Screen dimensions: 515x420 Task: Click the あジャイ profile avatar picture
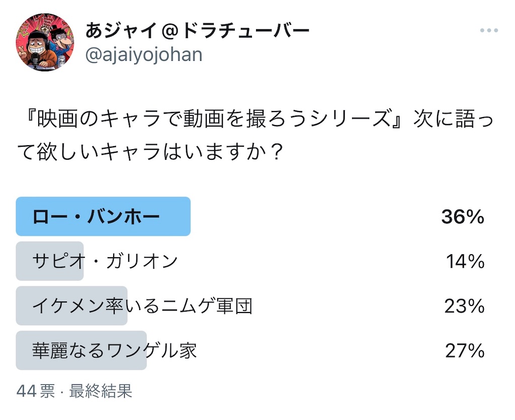(x=45, y=42)
